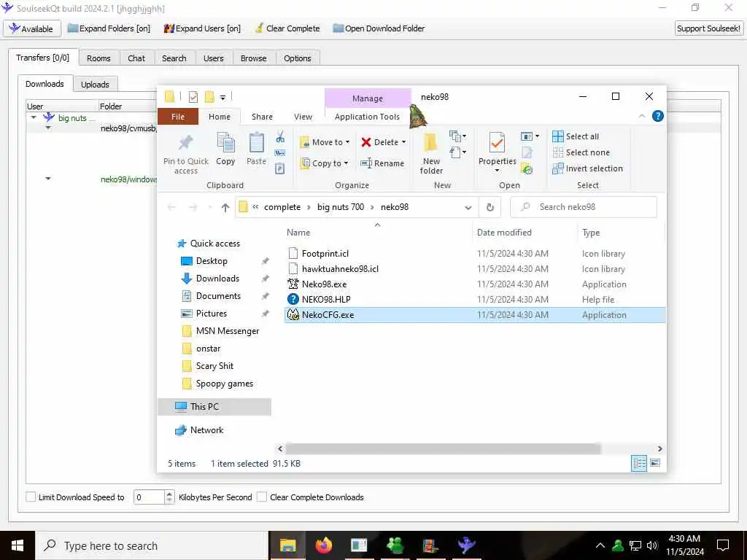Click the Support Soulseek! button
The width and height of the screenshot is (747, 560).
[708, 28]
